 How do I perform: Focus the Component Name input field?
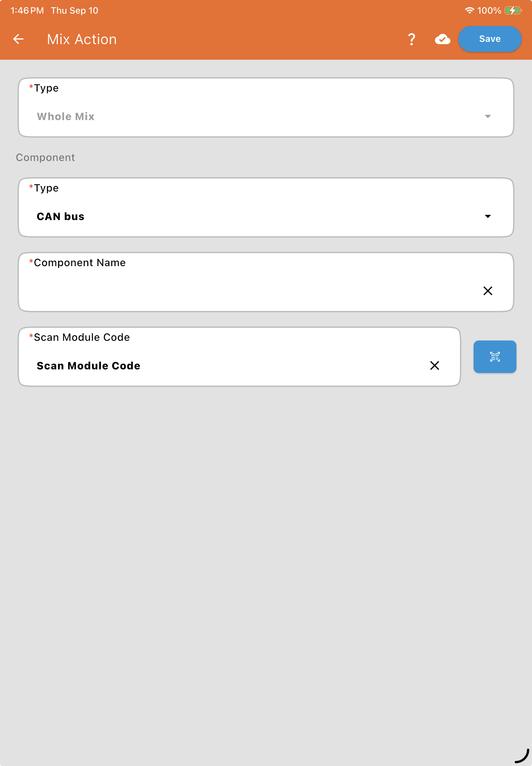pos(266,282)
